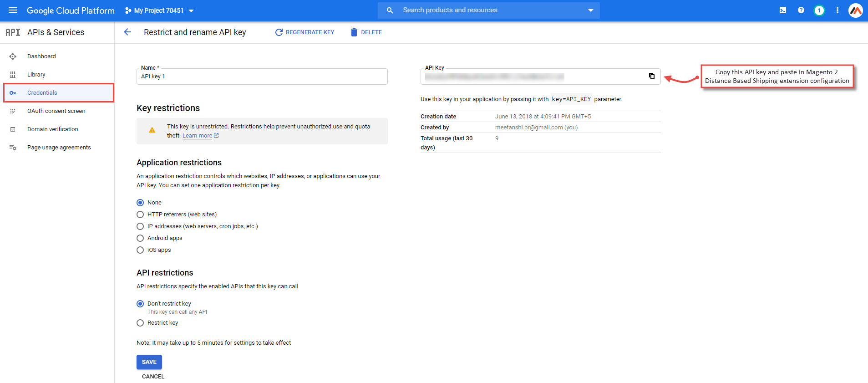
Task: Open Domain verification in the sidebar
Action: [53, 129]
